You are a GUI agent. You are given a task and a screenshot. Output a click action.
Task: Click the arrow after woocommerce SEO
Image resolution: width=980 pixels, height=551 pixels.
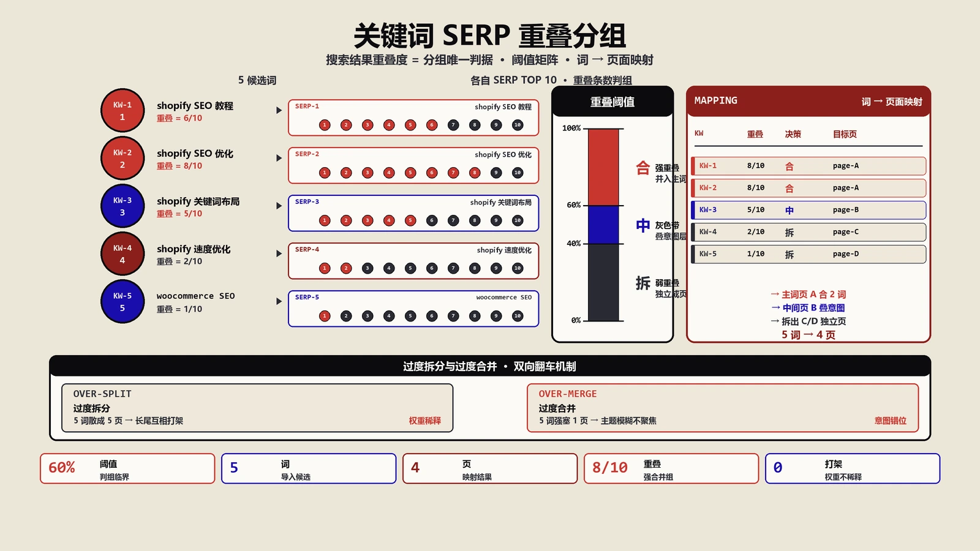[x=279, y=301]
